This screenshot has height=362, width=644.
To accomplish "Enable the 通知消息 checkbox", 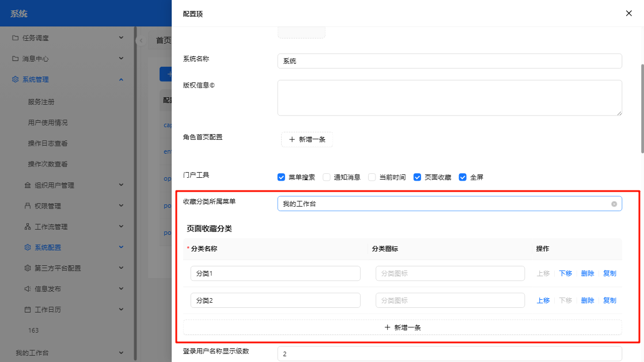I will point(327,177).
